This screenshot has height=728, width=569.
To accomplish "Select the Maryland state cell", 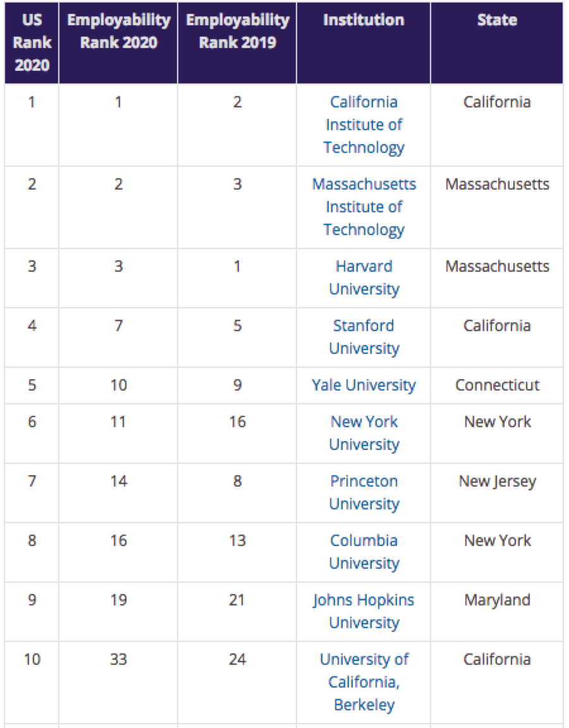I will (x=497, y=612).
